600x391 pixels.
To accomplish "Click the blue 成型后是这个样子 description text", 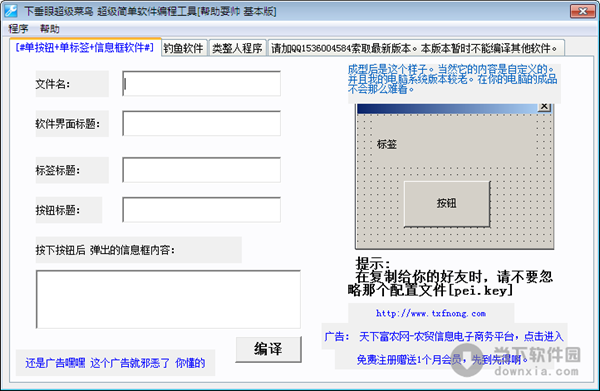I will pyautogui.click(x=452, y=79).
